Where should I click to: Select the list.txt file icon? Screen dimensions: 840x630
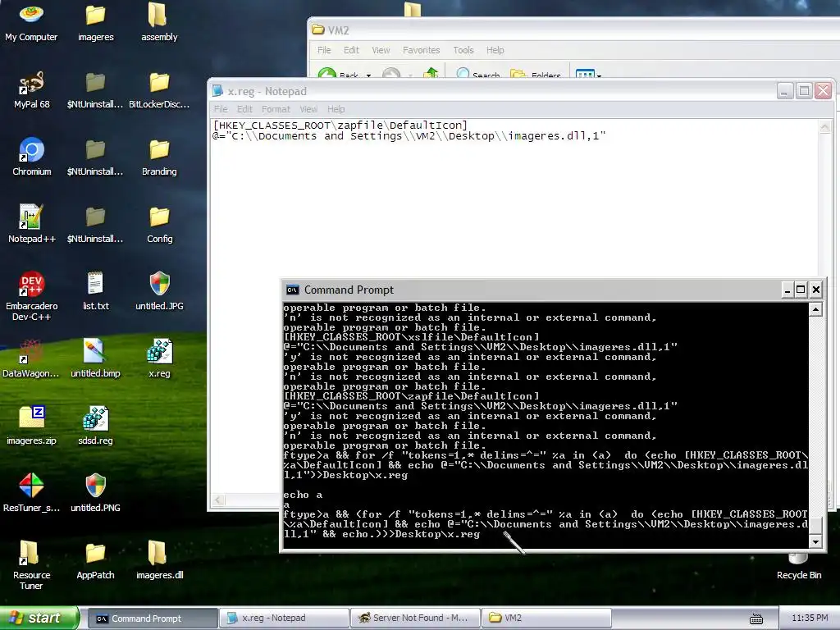95,291
